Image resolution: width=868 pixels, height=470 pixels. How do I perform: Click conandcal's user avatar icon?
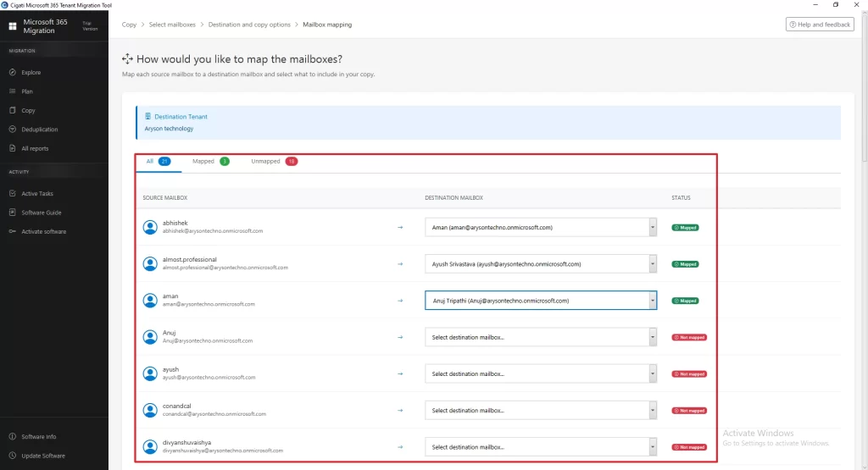click(150, 410)
